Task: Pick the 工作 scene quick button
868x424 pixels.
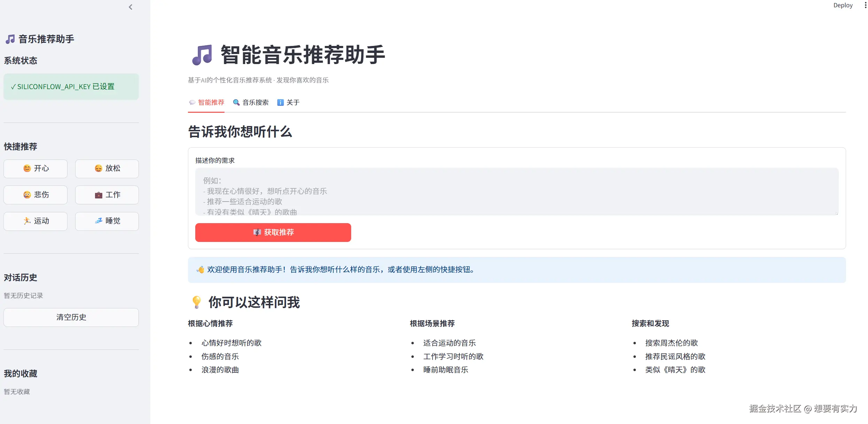Action: (x=106, y=195)
